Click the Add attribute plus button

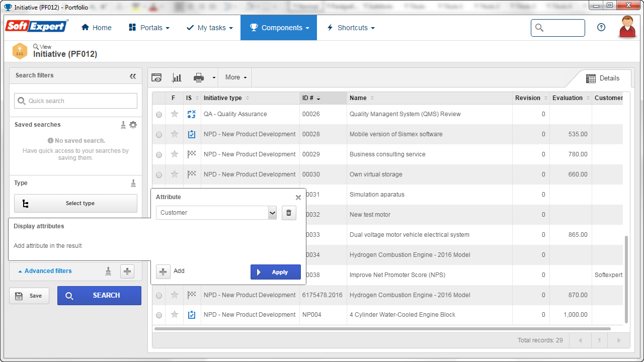point(163,271)
